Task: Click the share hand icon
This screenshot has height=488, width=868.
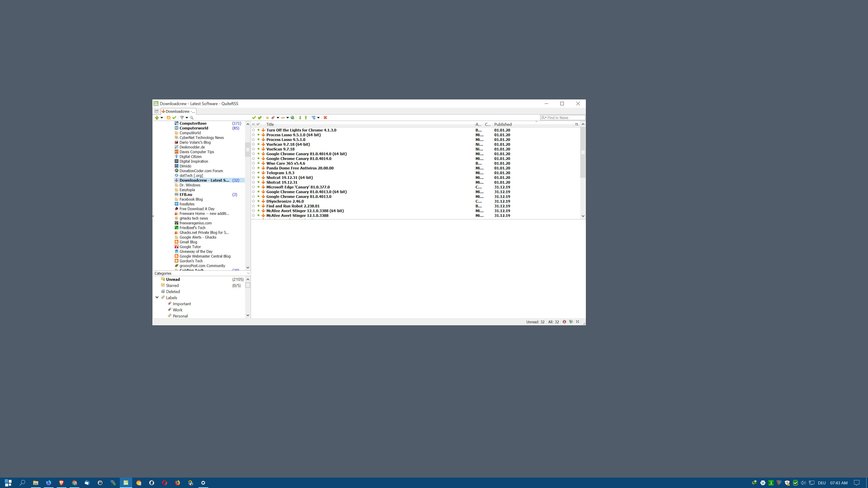Action: (283, 117)
